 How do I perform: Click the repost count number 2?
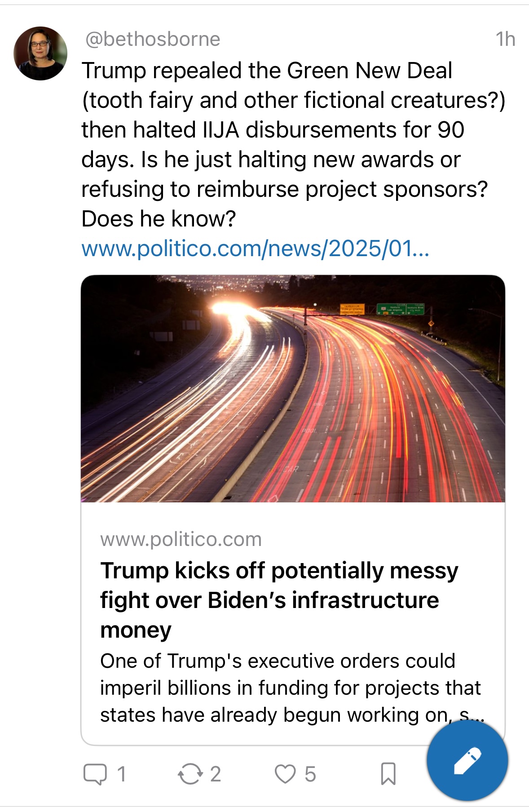coord(216,774)
